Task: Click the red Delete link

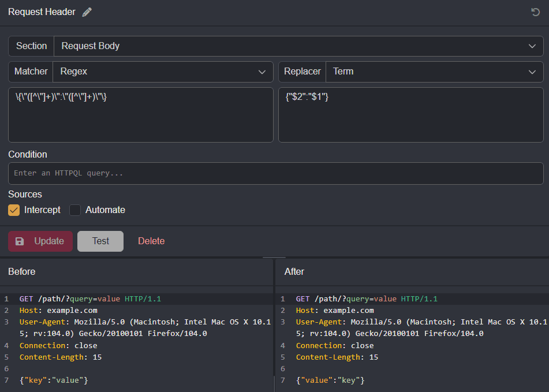Action: [x=151, y=241]
